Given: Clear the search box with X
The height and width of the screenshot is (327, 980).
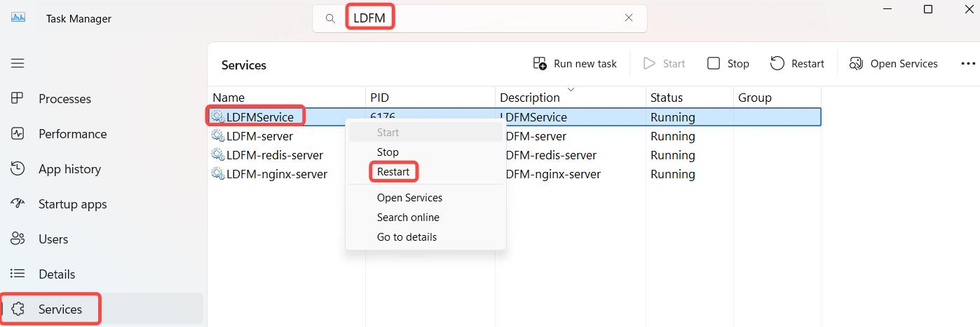Looking at the screenshot, I should tap(629, 18).
